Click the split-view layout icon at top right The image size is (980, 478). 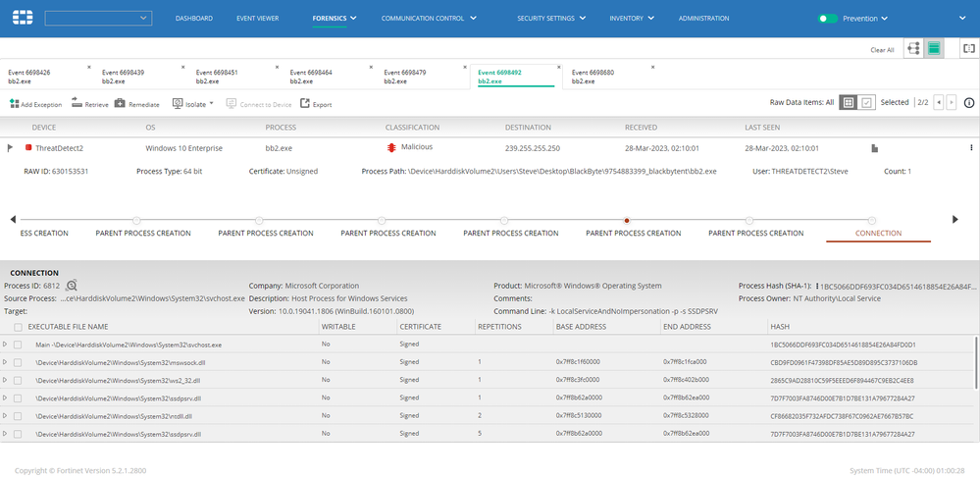(969, 48)
